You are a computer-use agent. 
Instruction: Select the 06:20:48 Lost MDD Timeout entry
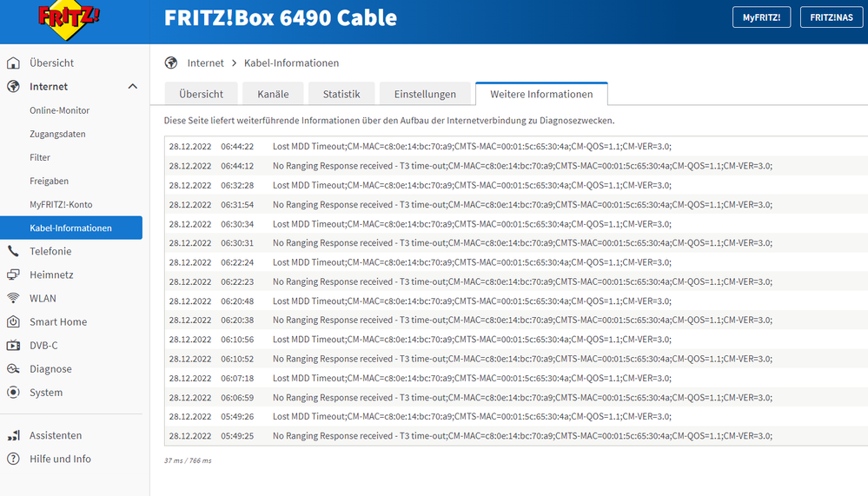(x=516, y=301)
